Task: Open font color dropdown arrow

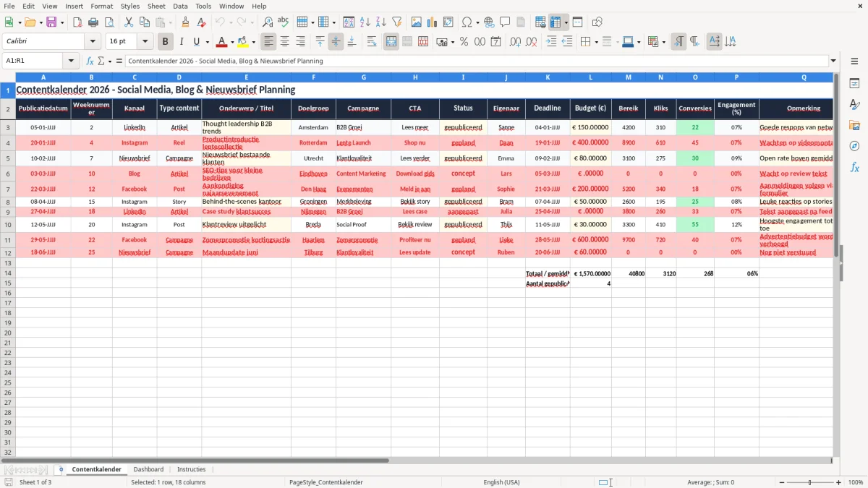Action: [232, 42]
